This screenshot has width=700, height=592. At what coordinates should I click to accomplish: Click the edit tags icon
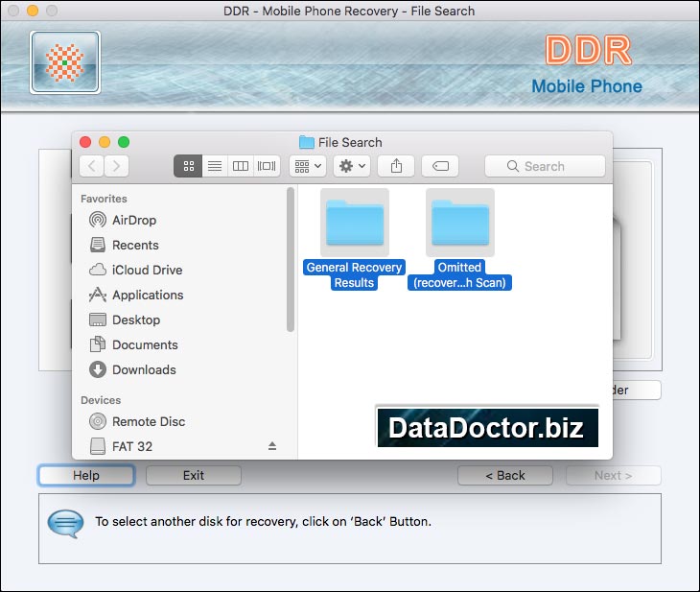pyautogui.click(x=440, y=166)
